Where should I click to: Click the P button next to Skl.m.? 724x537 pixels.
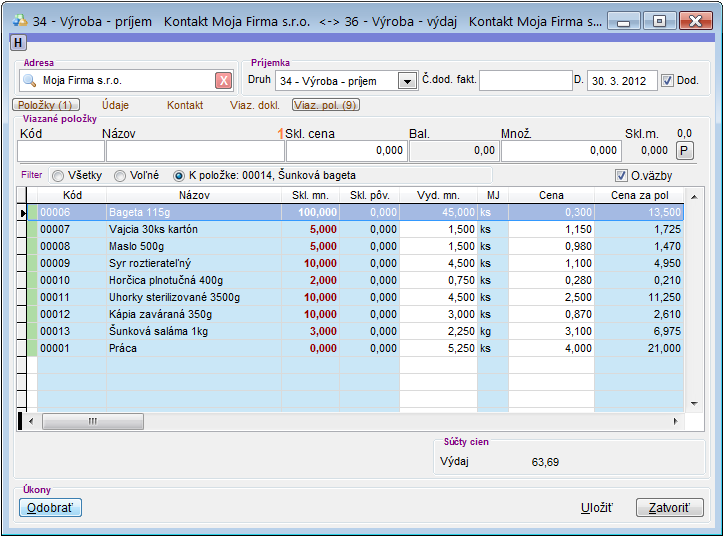click(x=685, y=150)
